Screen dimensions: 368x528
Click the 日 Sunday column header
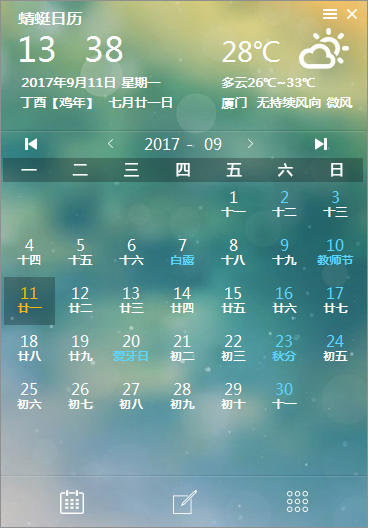(x=336, y=170)
